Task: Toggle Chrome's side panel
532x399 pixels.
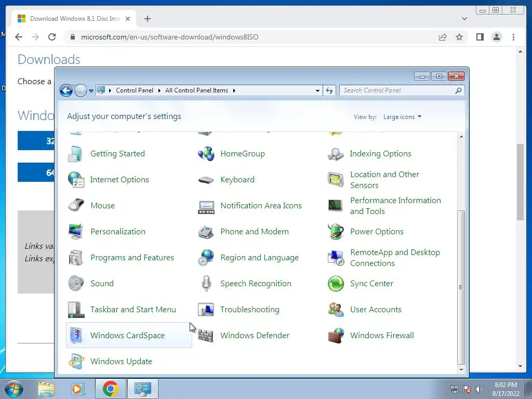Action: [480, 37]
